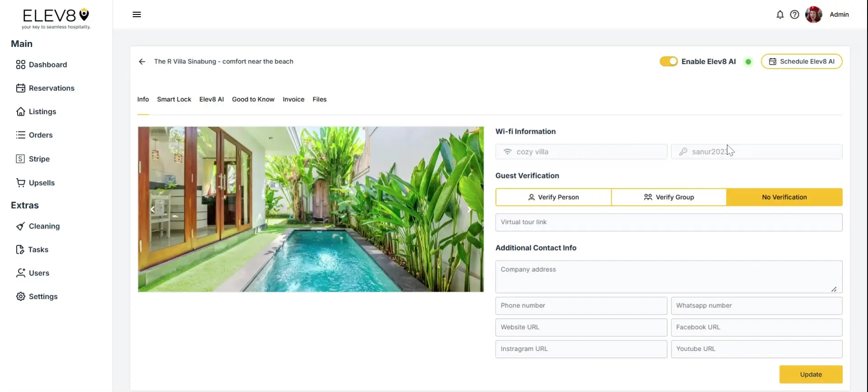Click the Youtube URL field
The image size is (868, 392).
[756, 349]
